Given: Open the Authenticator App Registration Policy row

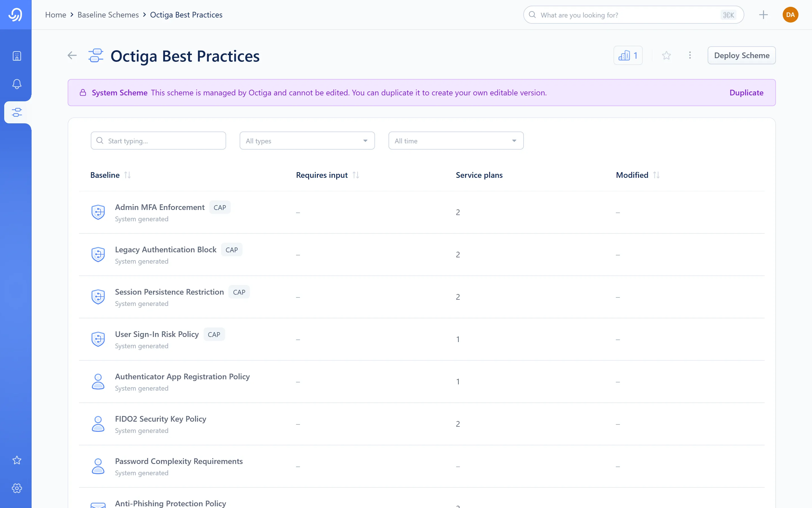Looking at the screenshot, I should point(422,382).
